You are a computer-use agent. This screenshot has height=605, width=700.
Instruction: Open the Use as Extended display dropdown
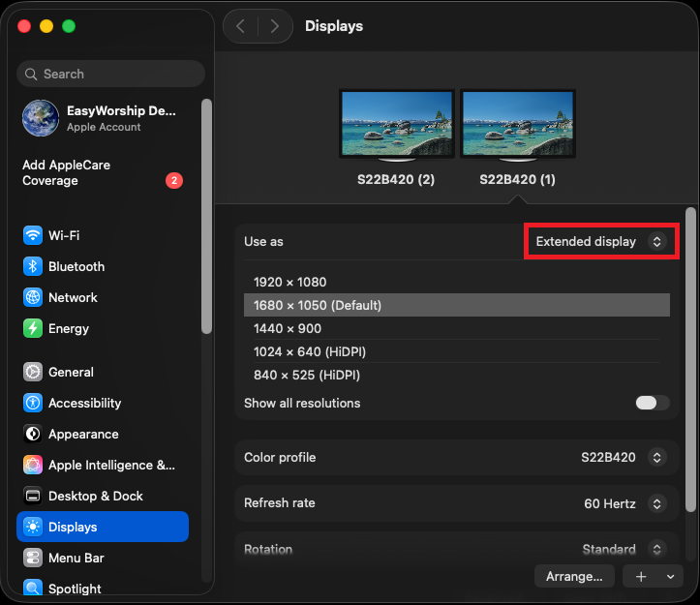pyautogui.click(x=601, y=242)
